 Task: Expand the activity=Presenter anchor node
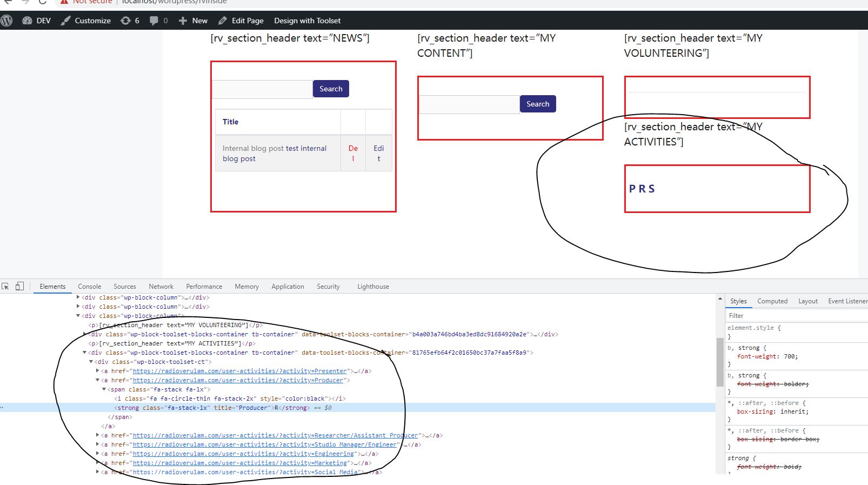click(x=98, y=371)
